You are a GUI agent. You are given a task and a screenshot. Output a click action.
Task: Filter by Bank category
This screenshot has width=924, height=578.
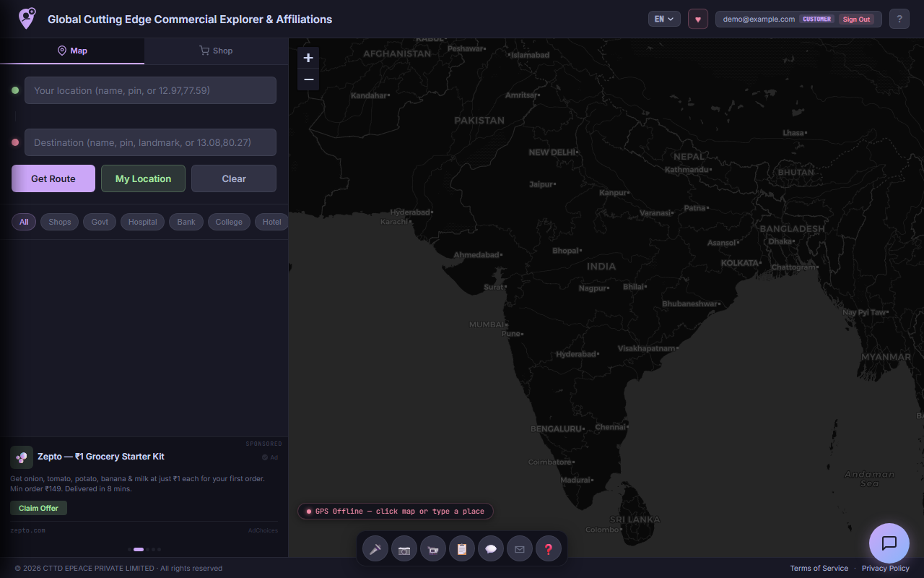pyautogui.click(x=186, y=222)
